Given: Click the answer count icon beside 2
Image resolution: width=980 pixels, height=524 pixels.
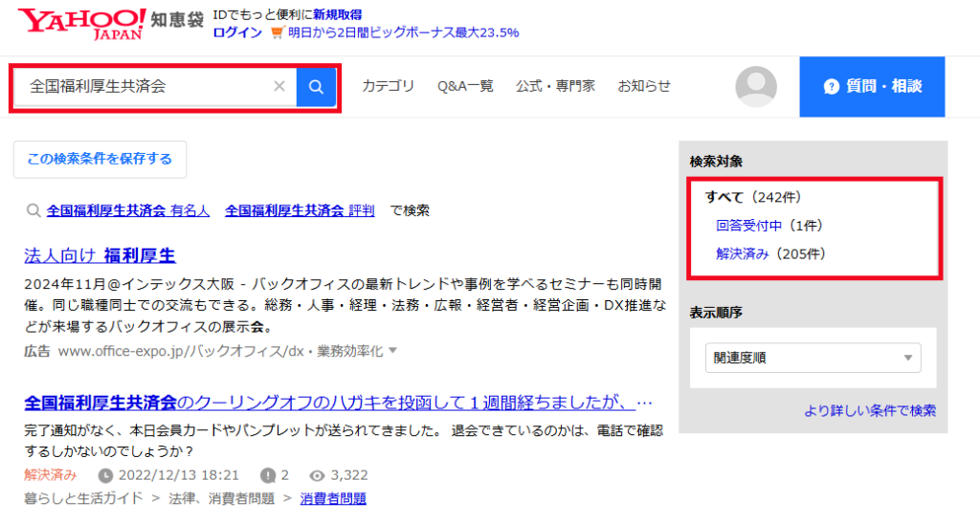Looking at the screenshot, I should click(x=268, y=476).
